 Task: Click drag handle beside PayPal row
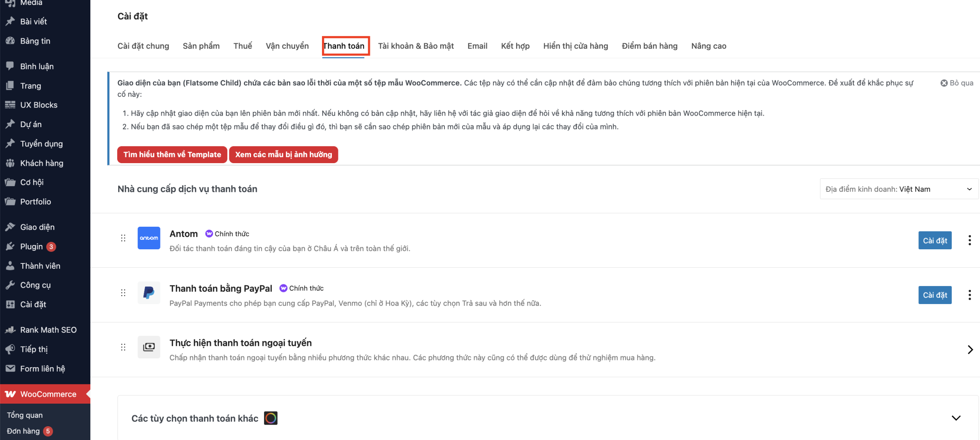(123, 293)
